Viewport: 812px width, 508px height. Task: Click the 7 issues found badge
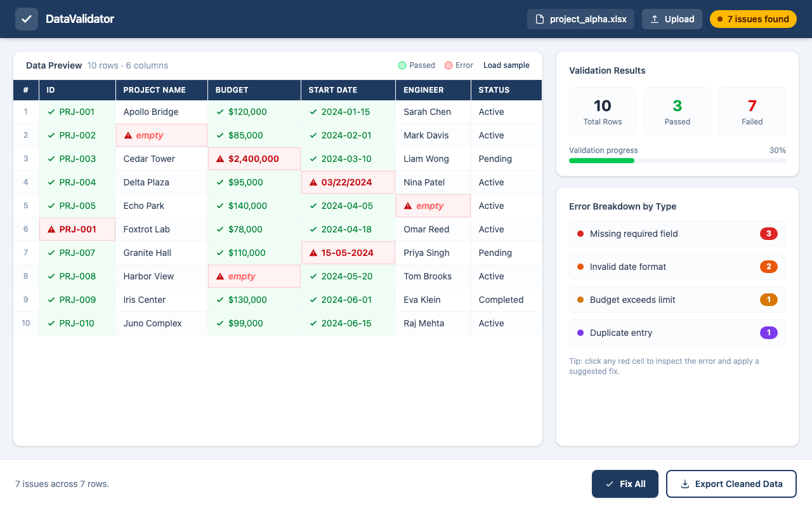point(753,19)
